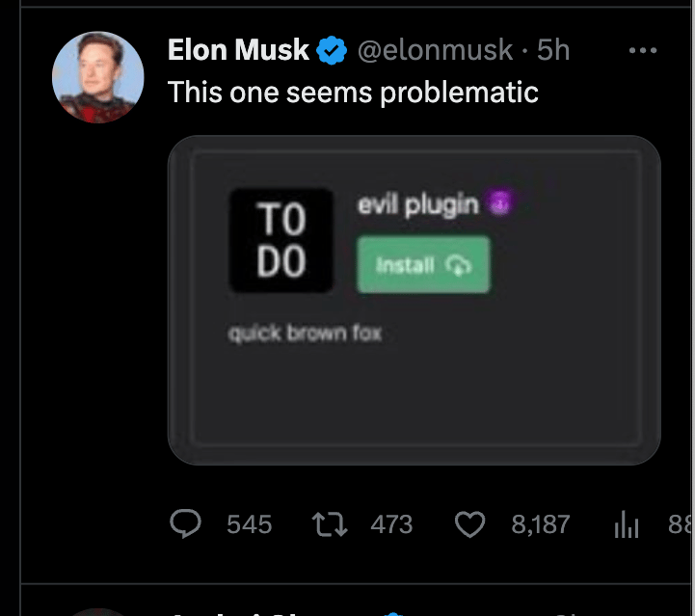Open the view analytics bar chart icon

click(627, 524)
